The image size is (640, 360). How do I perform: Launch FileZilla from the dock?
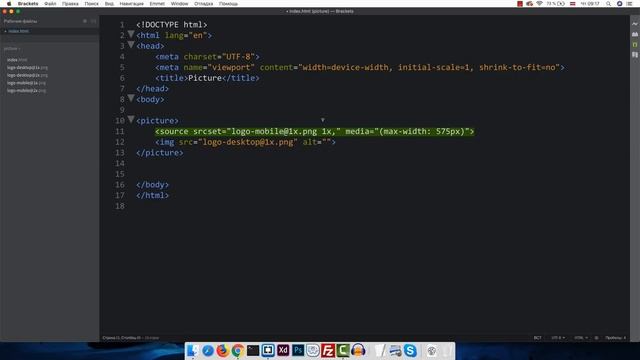(x=328, y=351)
